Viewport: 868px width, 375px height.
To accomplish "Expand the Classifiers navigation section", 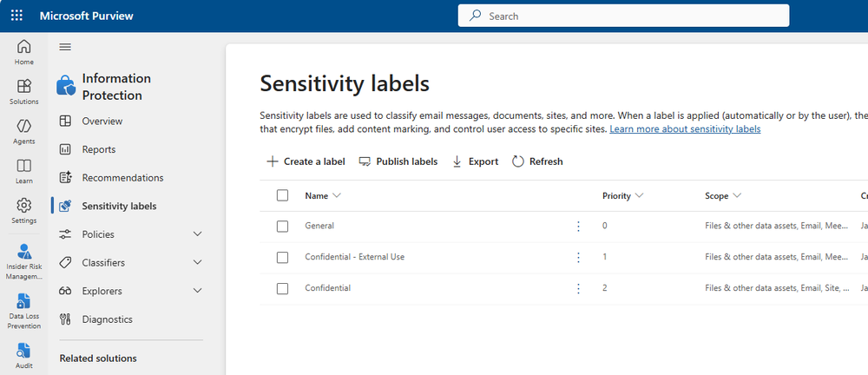I will 197,262.
